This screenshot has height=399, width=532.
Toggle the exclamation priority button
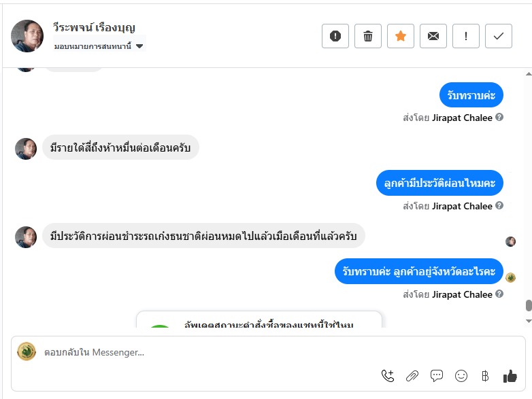point(466,36)
